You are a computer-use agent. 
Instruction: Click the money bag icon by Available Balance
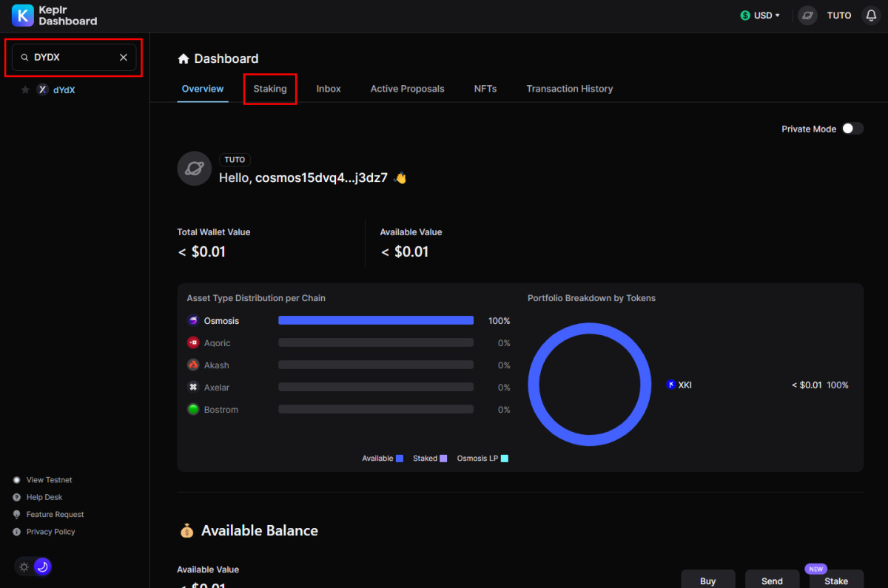pos(186,530)
